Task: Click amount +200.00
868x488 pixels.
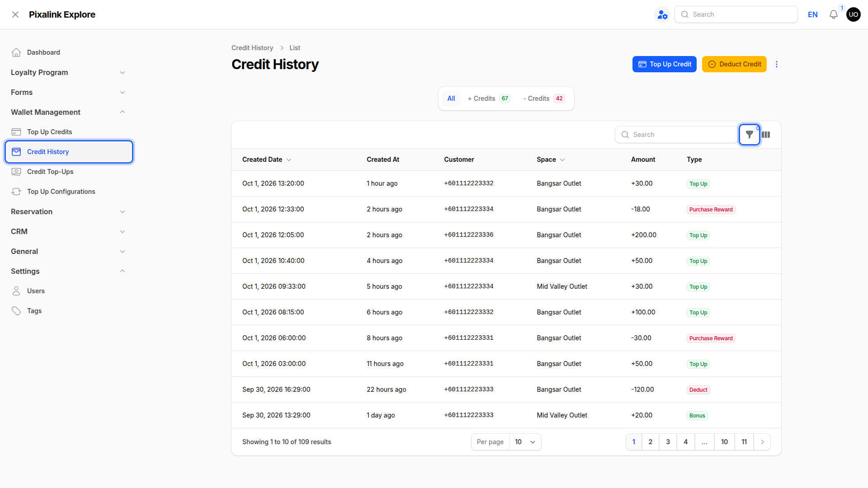Action: tap(643, 235)
